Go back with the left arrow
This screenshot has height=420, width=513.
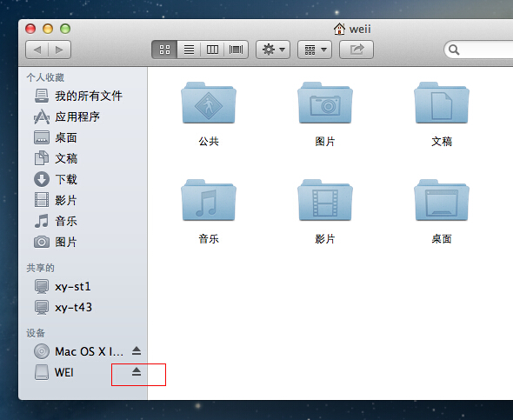[x=37, y=50]
